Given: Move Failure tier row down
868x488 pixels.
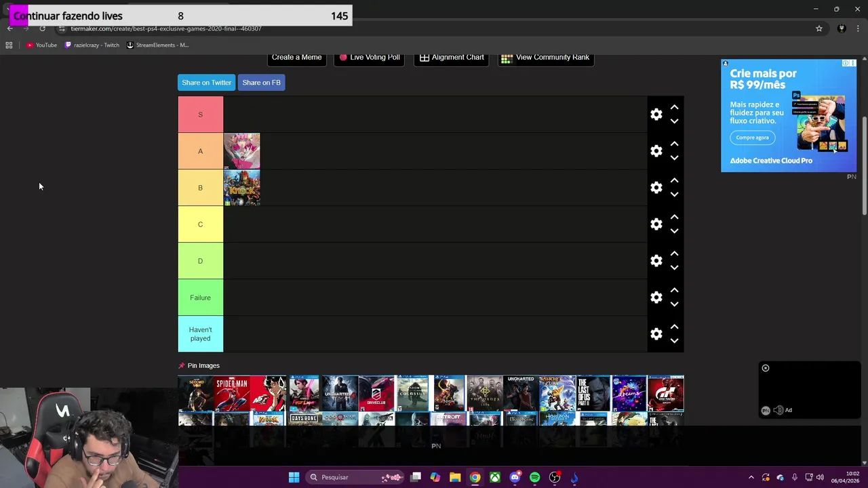Looking at the screenshot, I should [x=674, y=304].
